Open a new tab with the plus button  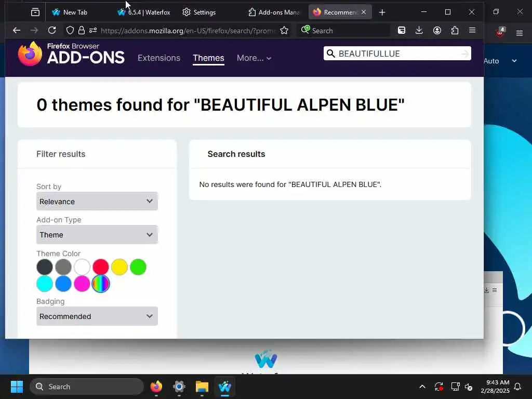pos(382,12)
